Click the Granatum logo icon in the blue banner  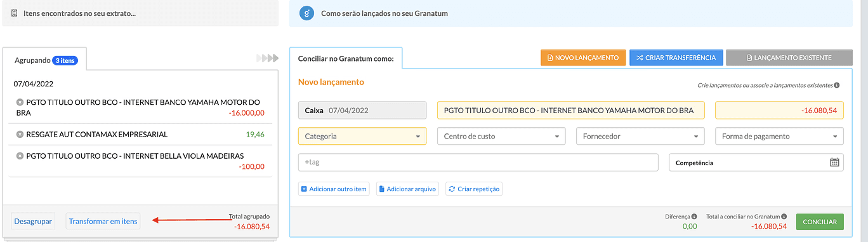point(307,13)
